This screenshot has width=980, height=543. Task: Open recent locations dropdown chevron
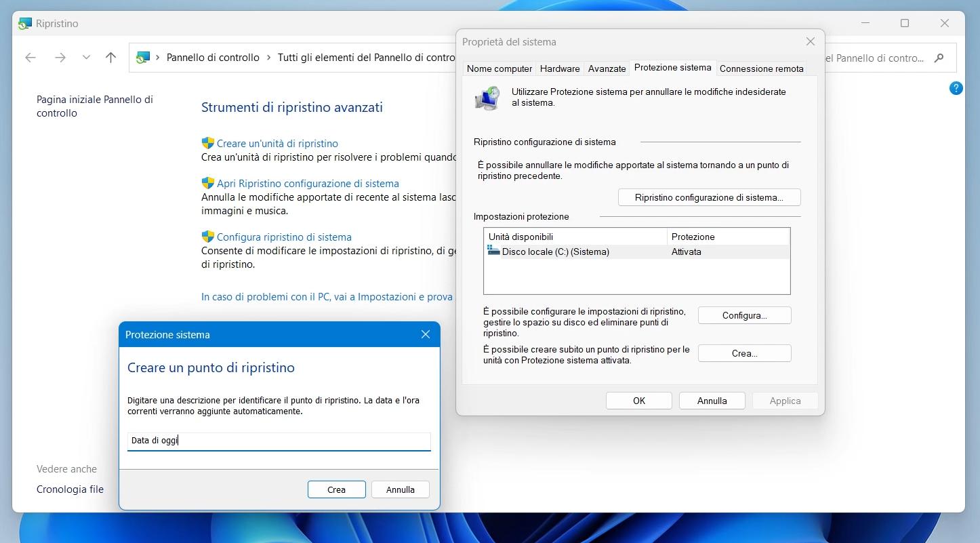(x=86, y=58)
